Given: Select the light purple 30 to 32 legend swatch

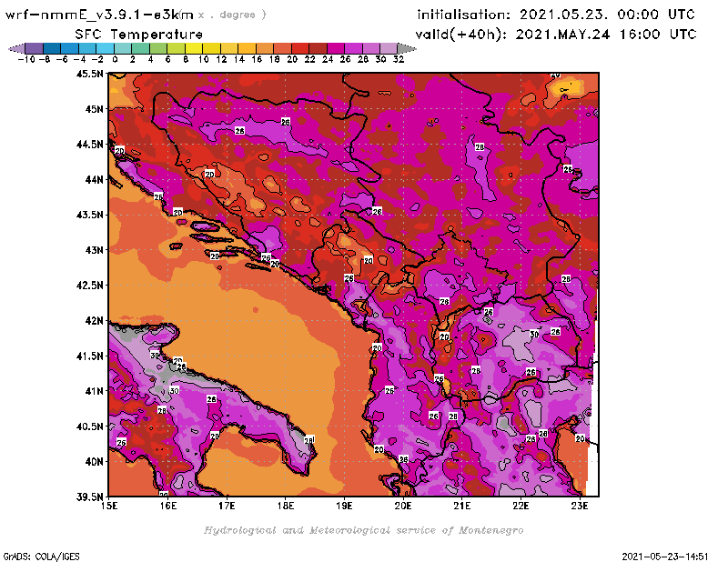Looking at the screenshot, I should pos(389,49).
